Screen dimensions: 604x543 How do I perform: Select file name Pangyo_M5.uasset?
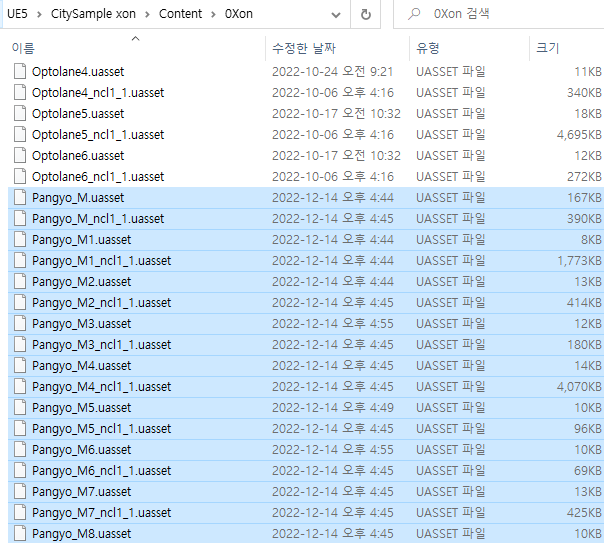(81, 407)
